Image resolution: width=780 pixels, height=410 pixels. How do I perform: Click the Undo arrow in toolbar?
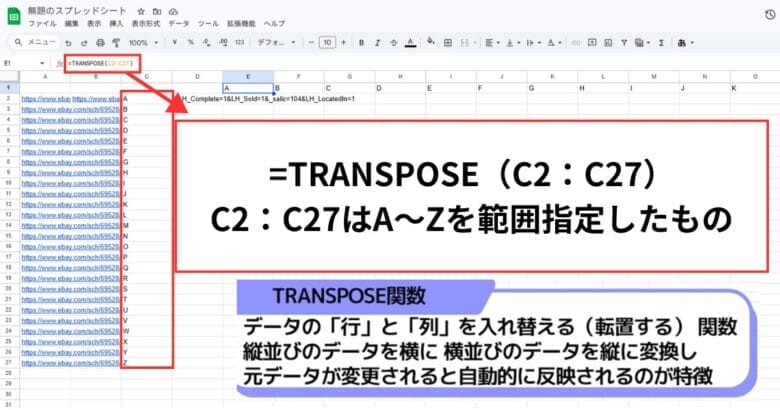pyautogui.click(x=68, y=43)
